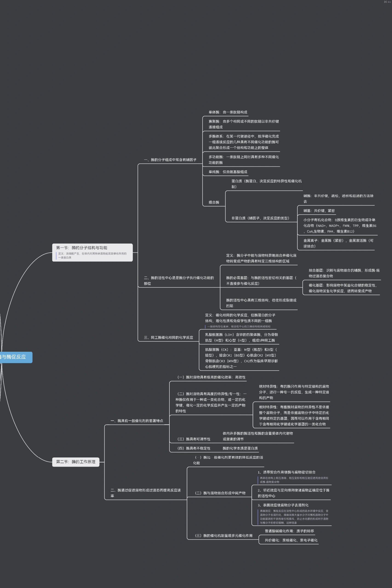Select node （二）酶对底物具有高度的特异性/专一性
Viewport: 392px width, 588px height.
pyautogui.click(x=211, y=402)
